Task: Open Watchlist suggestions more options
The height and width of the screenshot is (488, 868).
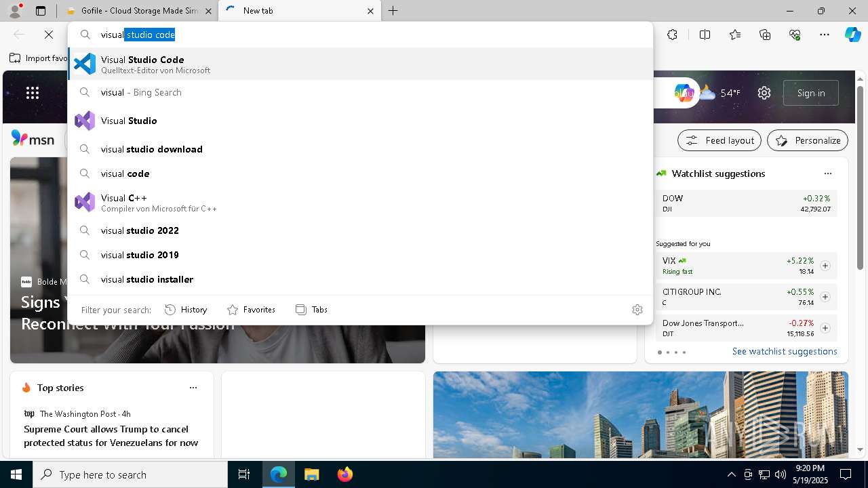Action: click(x=827, y=174)
